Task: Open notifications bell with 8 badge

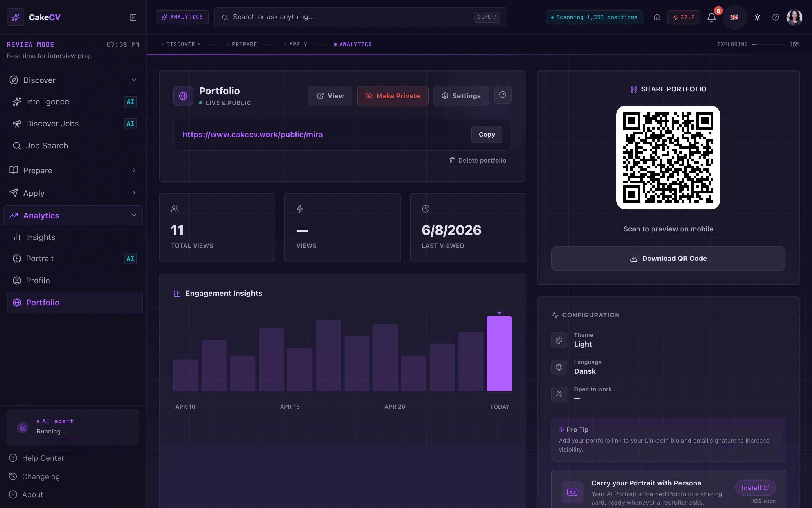Action: (x=711, y=17)
